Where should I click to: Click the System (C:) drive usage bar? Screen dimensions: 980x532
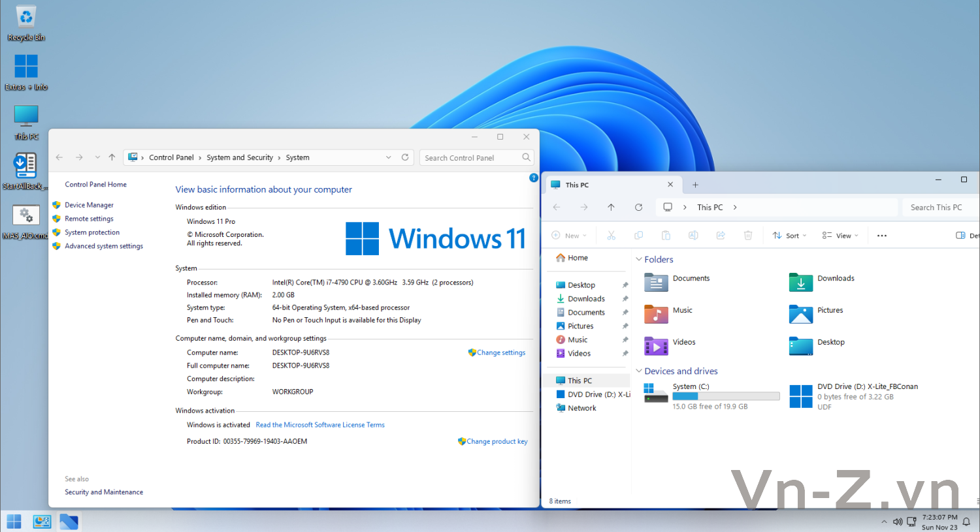[x=726, y=396]
